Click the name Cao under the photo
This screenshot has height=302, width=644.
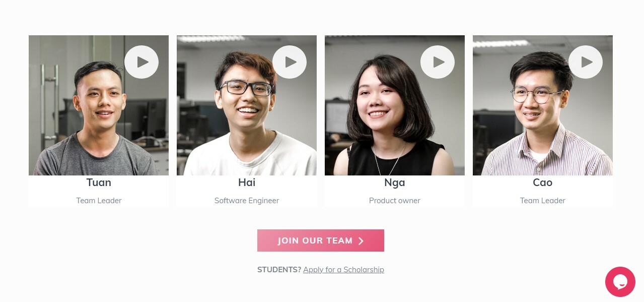543,183
